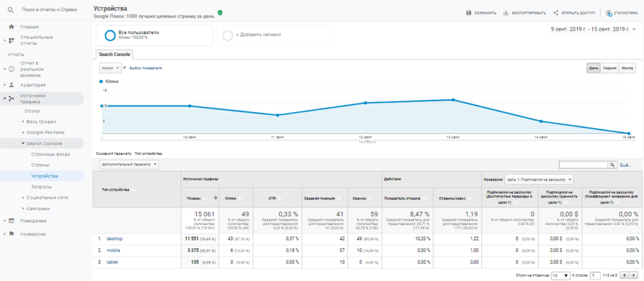Click the green verified shield icon
Viewport: 644px width, 281px height.
point(220,13)
